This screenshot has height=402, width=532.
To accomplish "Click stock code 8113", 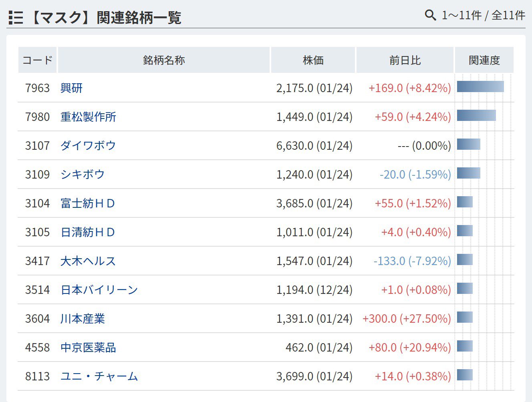I will point(37,376).
